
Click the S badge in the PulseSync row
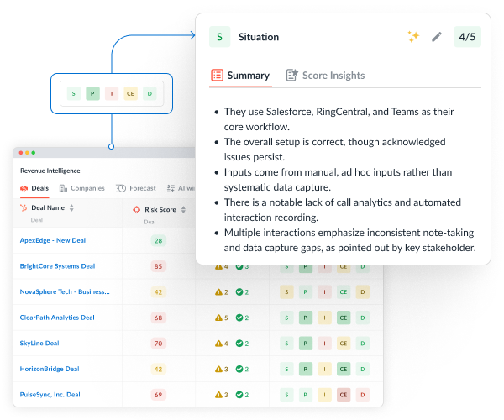point(286,395)
